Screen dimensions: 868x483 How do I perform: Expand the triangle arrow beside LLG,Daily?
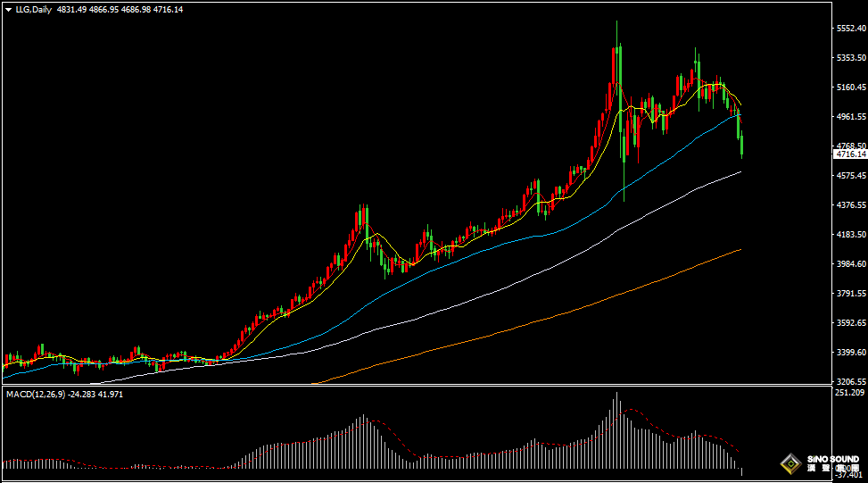click(8, 9)
